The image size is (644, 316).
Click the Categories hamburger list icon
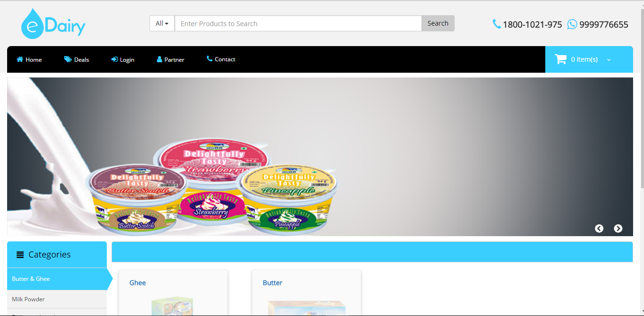pos(20,255)
